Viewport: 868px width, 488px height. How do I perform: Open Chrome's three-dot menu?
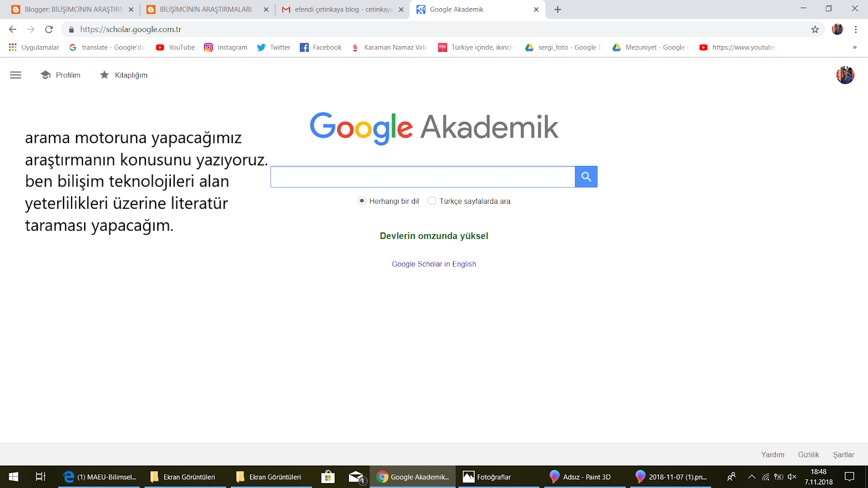856,29
